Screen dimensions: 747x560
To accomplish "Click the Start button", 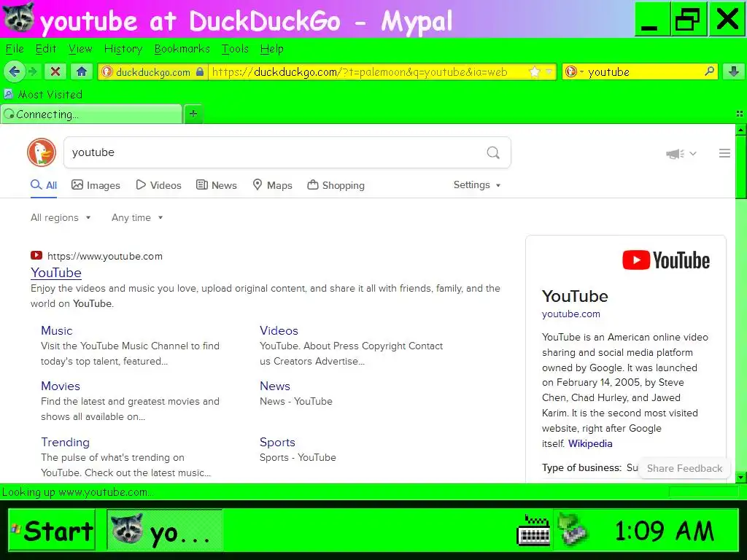I will [52, 530].
